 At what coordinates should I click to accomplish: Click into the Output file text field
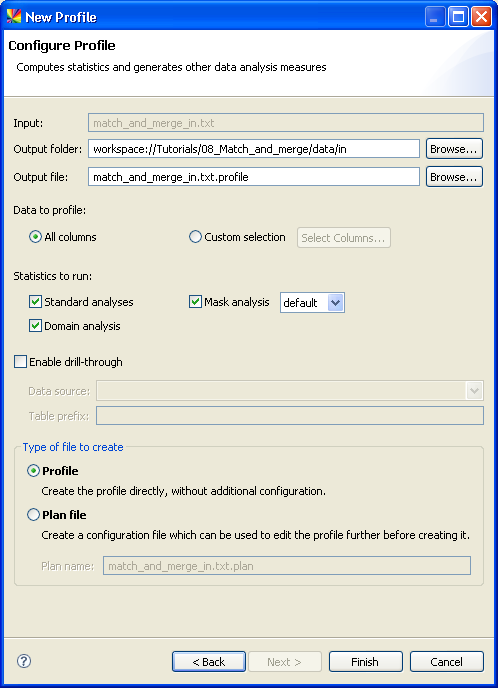pos(254,177)
